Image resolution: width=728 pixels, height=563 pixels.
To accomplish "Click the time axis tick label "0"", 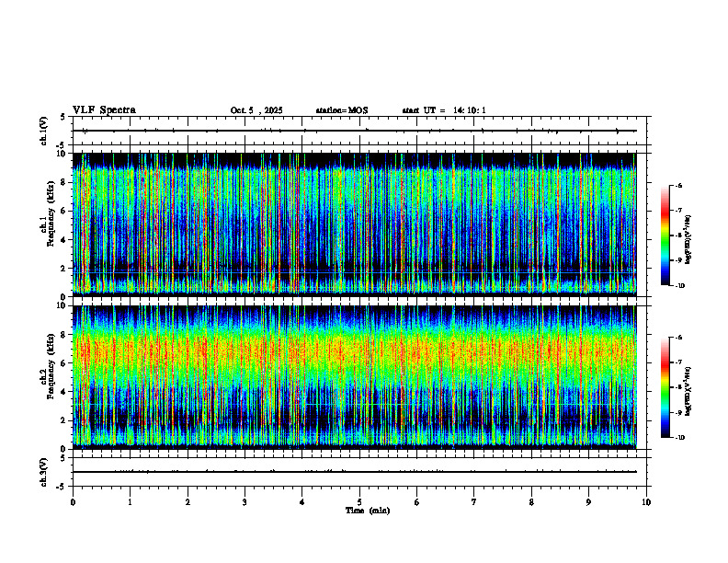I will (73, 502).
